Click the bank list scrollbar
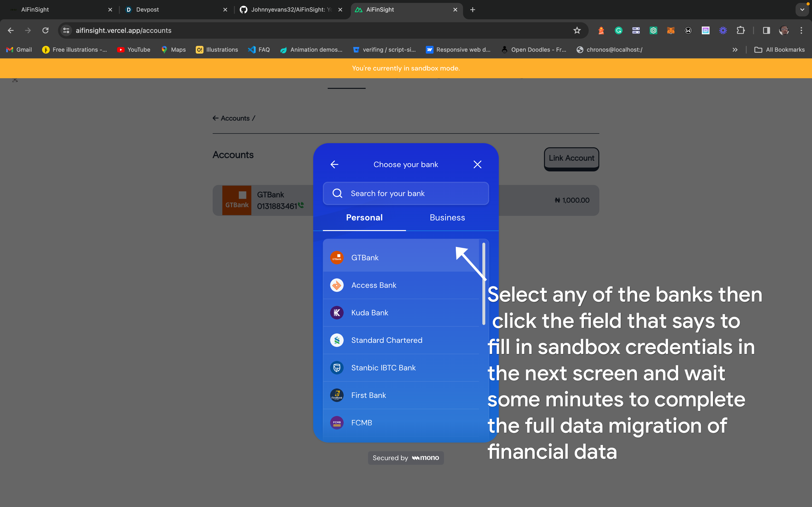Image resolution: width=812 pixels, height=507 pixels. (x=484, y=283)
